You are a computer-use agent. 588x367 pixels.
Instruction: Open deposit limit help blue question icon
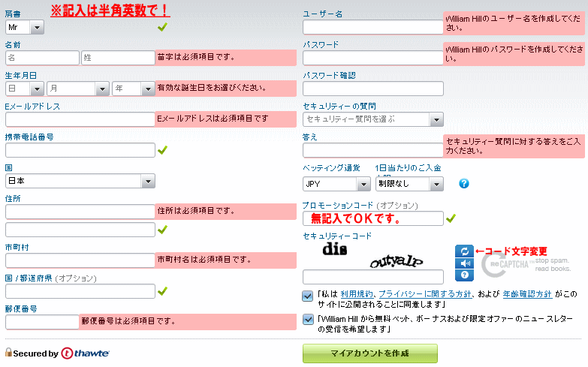tap(464, 183)
